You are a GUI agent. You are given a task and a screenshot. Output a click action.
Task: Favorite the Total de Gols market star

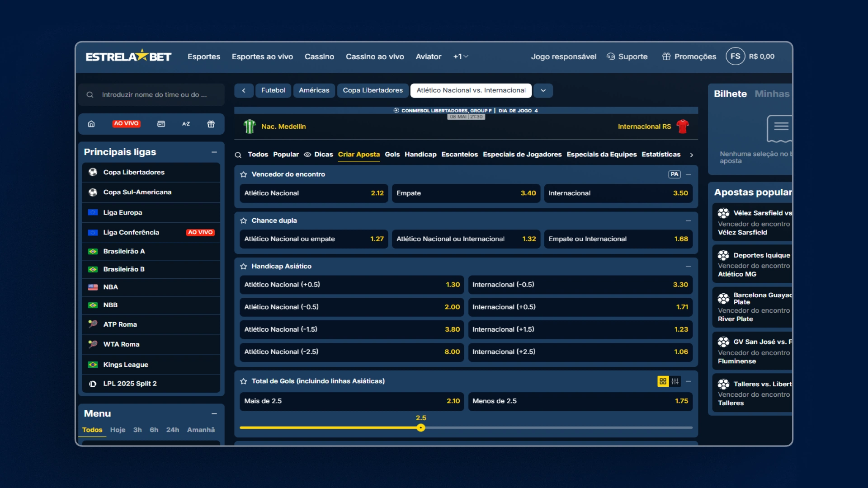[x=244, y=381]
